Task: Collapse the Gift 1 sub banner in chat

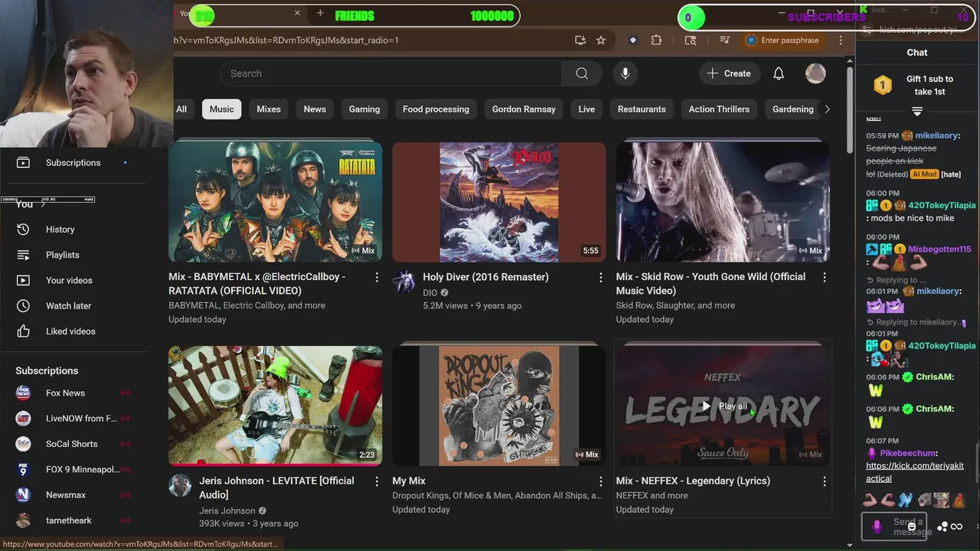Action: click(917, 112)
